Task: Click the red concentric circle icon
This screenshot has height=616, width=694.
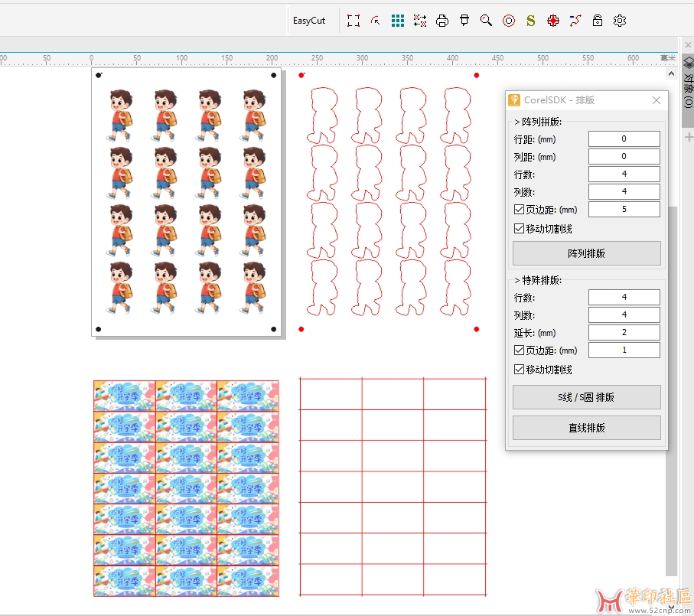Action: 509,21
